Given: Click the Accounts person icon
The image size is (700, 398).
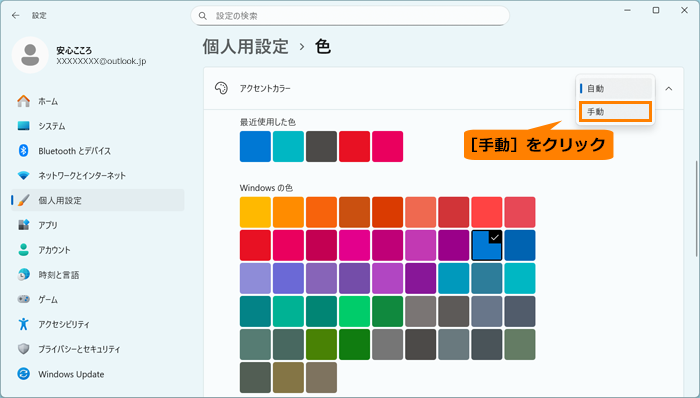Looking at the screenshot, I should click(x=24, y=250).
